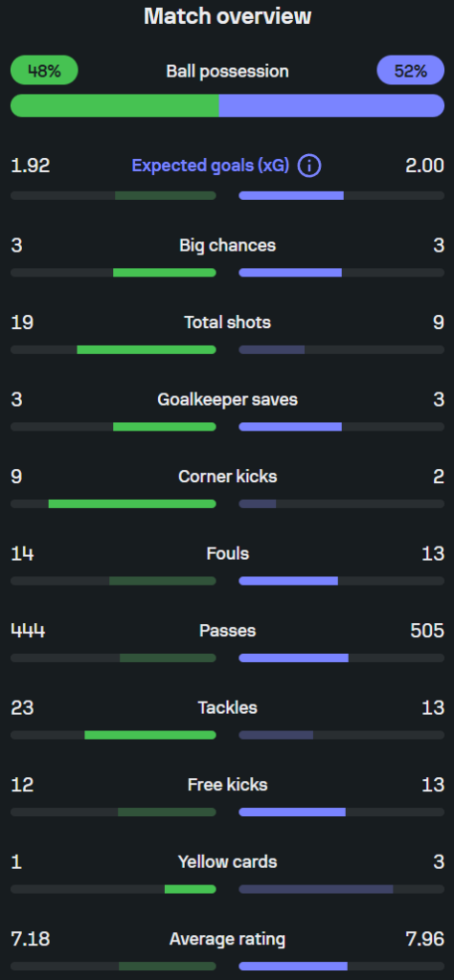Click the green Total shots bar
The height and width of the screenshot is (980, 454).
[147, 350]
